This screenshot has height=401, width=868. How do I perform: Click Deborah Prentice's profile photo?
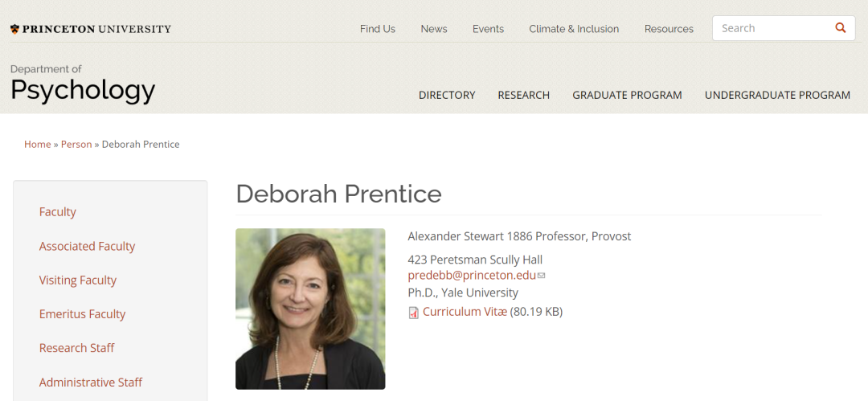point(310,309)
